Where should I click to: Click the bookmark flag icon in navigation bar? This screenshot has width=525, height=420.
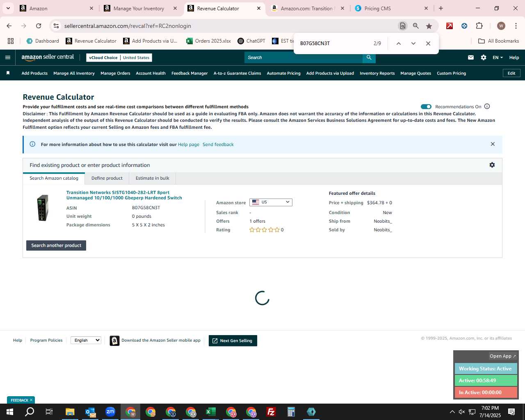click(x=8, y=73)
